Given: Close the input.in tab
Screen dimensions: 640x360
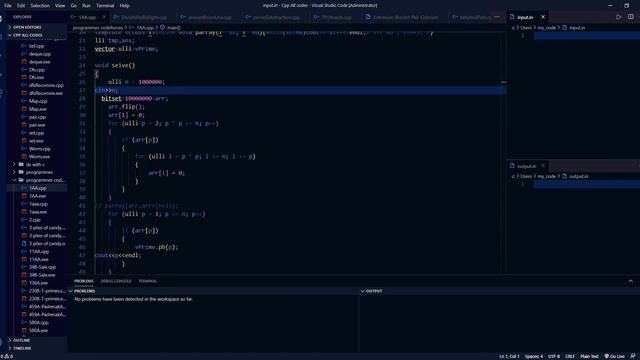Looking at the screenshot, I should click(543, 17).
